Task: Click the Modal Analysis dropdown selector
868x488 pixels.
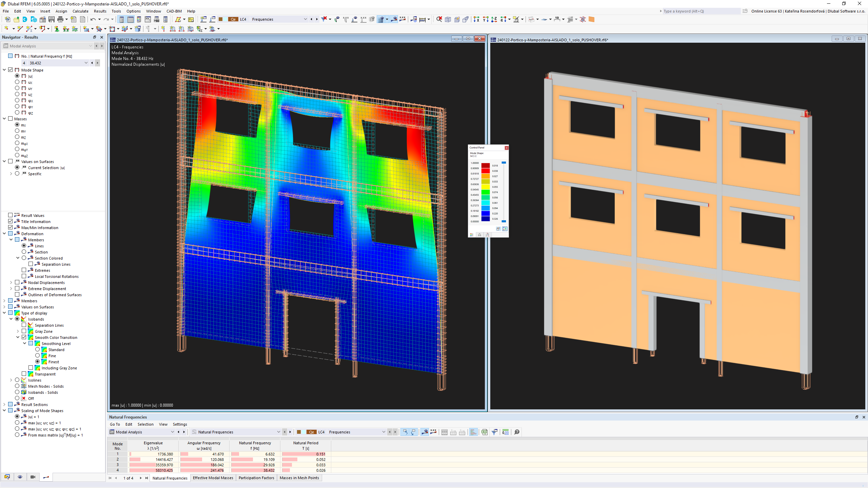Action: coord(145,432)
